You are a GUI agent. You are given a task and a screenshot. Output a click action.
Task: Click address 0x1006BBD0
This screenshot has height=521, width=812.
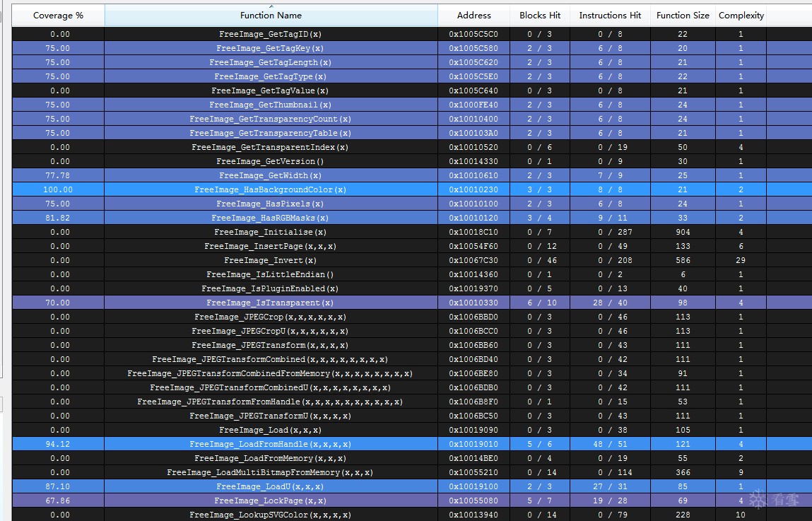tap(473, 317)
